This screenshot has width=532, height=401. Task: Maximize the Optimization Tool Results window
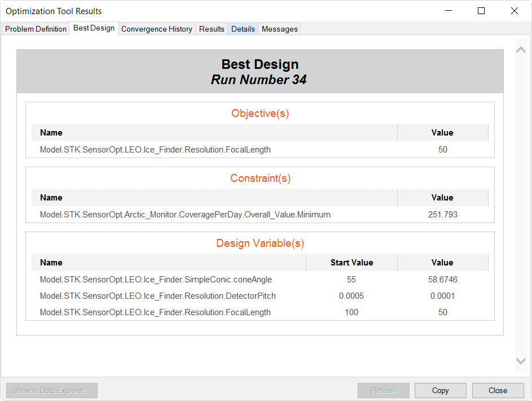[x=481, y=11]
